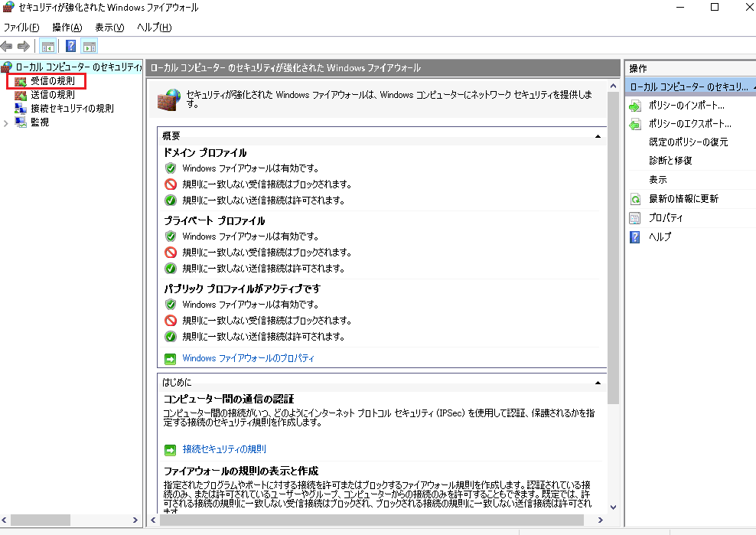Screen dimensions: 756x535
Task: Click ポリシーのエクスポート... action
Action: [690, 124]
